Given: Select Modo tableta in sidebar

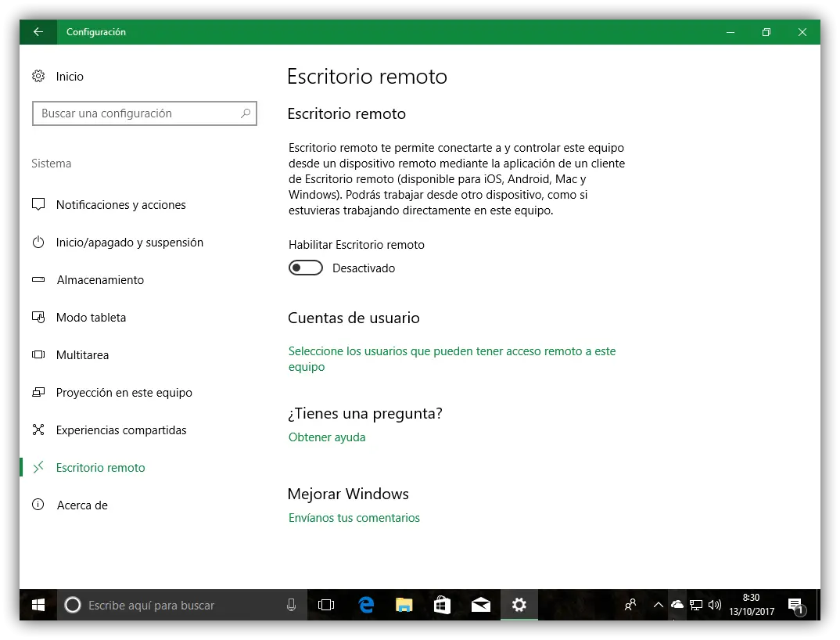Looking at the screenshot, I should 91,318.
